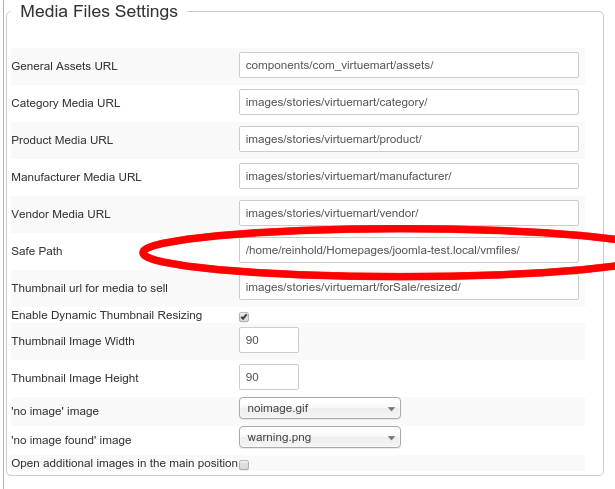
Task: Focus the Vendor Media URL input
Action: [x=409, y=213]
